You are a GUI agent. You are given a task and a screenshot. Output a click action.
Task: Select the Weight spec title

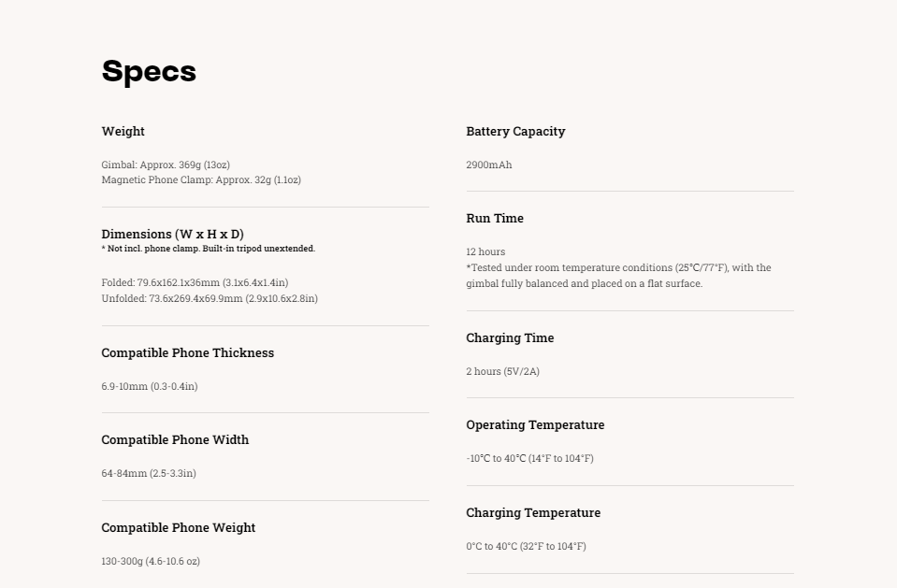pos(123,131)
